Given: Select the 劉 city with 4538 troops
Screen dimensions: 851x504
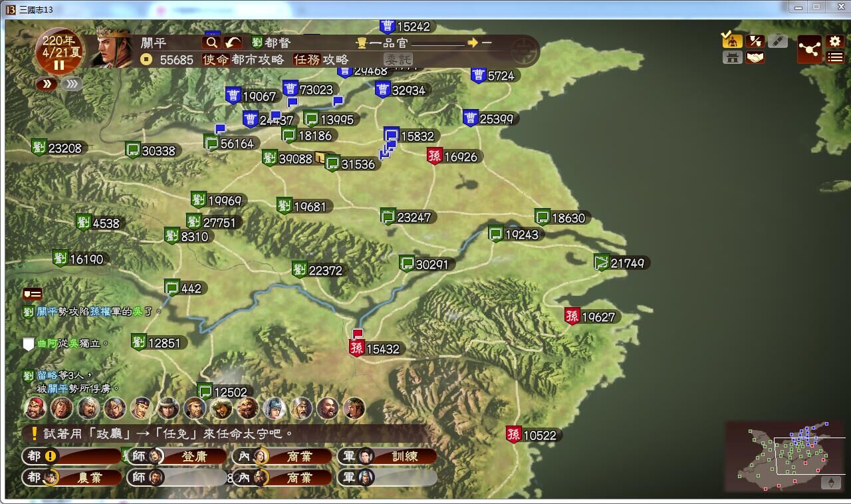Looking at the screenshot, I should click(x=99, y=223).
